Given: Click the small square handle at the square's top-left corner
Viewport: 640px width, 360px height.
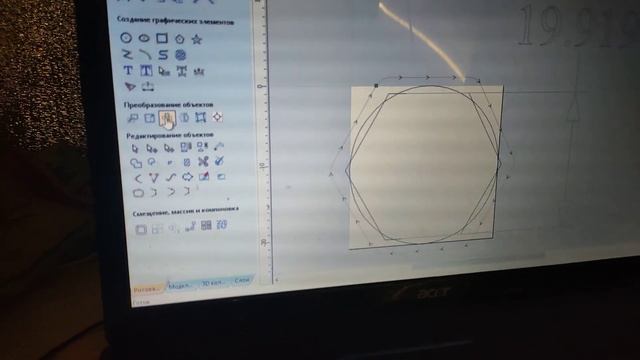Looking at the screenshot, I should (x=376, y=86).
